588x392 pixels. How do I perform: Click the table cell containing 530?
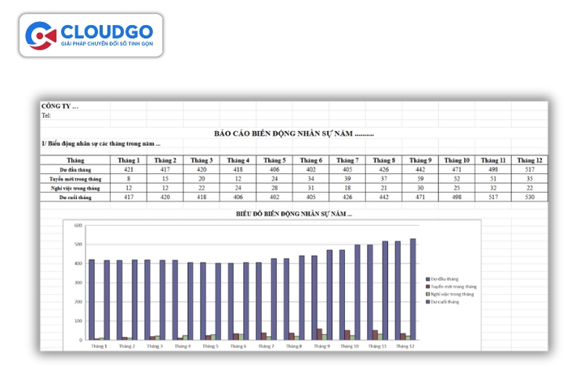(530, 198)
